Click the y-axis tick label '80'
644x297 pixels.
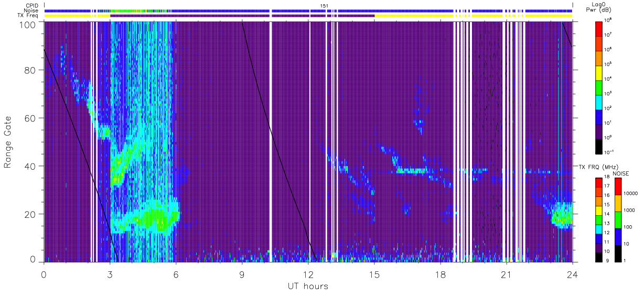click(31, 70)
